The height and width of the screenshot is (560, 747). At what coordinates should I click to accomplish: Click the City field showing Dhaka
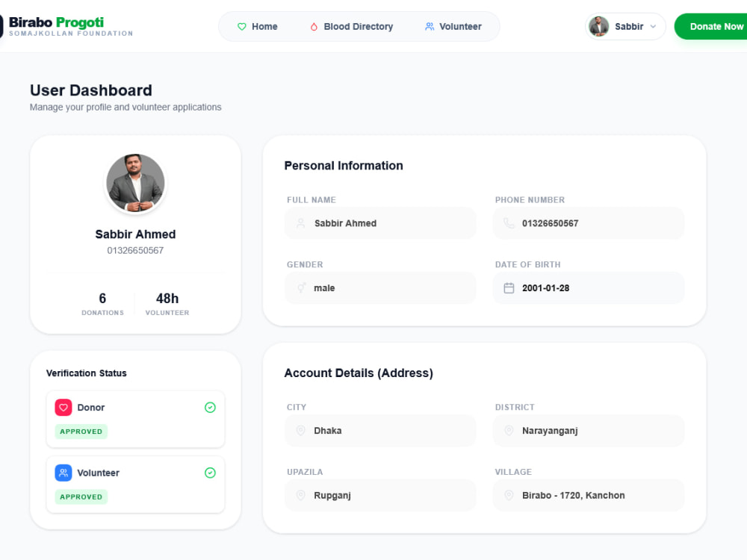[x=380, y=431]
